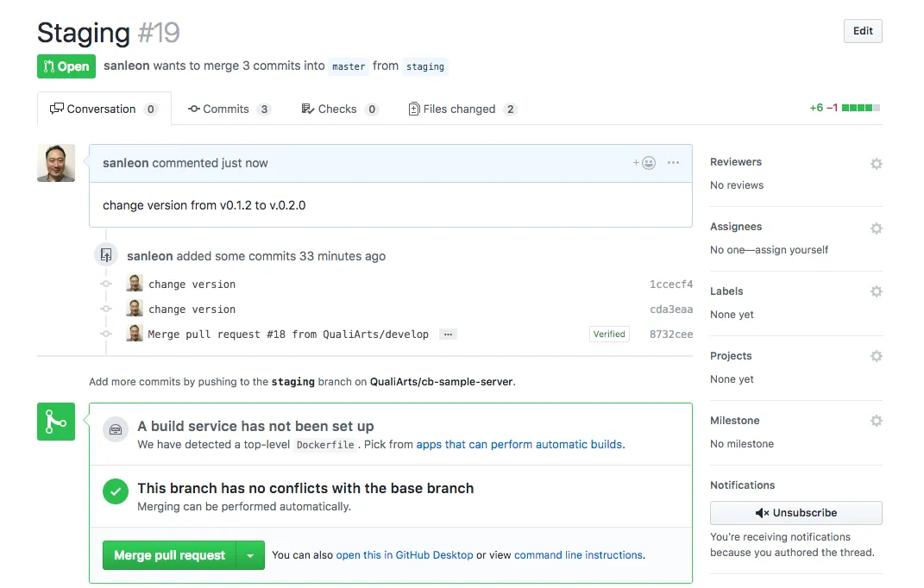
Task: Open the diffstat color bar
Action: click(x=860, y=108)
